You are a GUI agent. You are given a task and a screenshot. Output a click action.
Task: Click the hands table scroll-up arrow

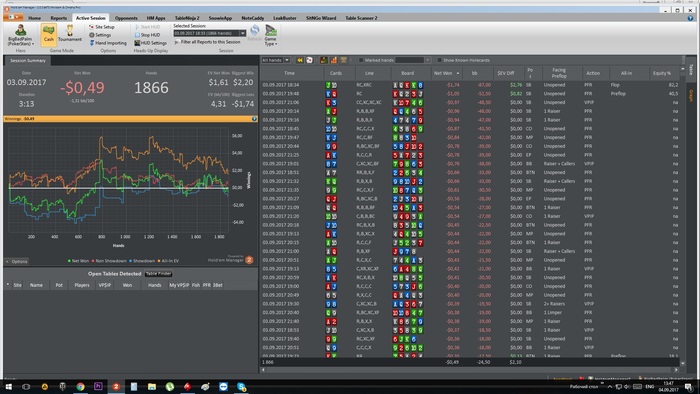pyautogui.click(x=682, y=70)
